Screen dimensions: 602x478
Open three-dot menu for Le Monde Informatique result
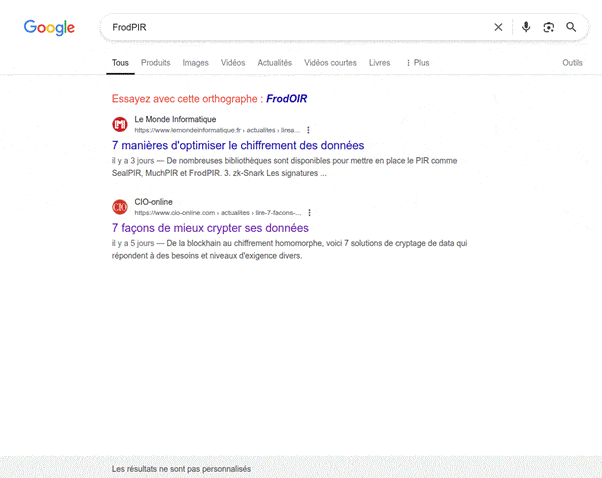click(308, 130)
